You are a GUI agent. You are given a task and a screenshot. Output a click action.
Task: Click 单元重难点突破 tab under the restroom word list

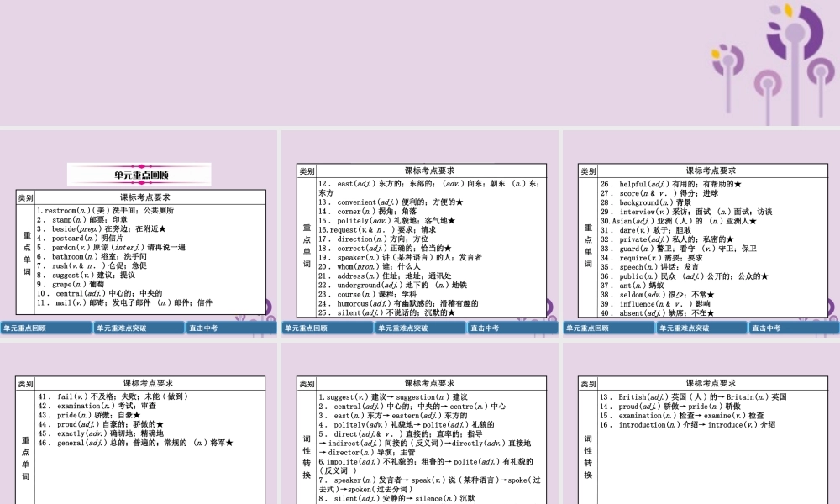tap(139, 328)
